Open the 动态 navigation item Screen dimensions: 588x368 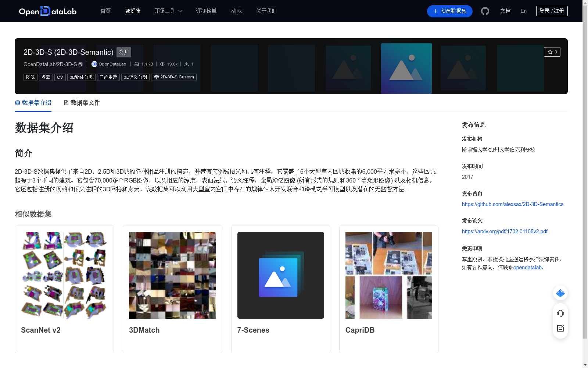(x=236, y=11)
